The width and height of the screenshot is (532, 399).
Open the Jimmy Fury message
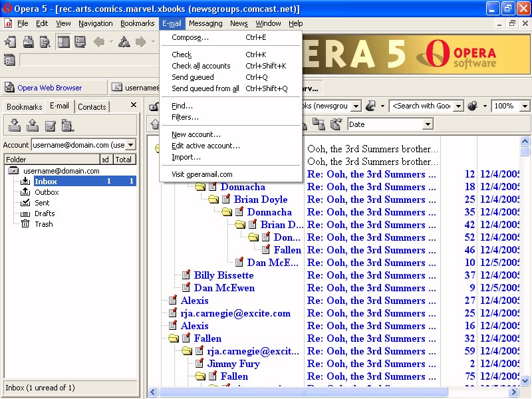[x=233, y=364]
